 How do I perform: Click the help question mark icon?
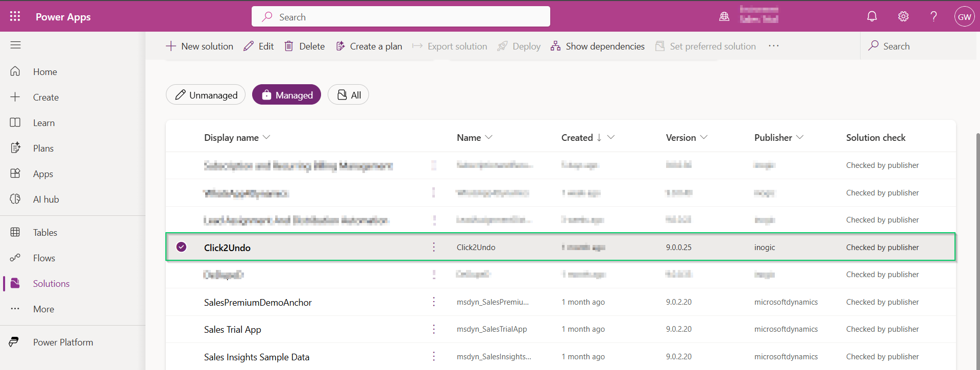tap(934, 16)
